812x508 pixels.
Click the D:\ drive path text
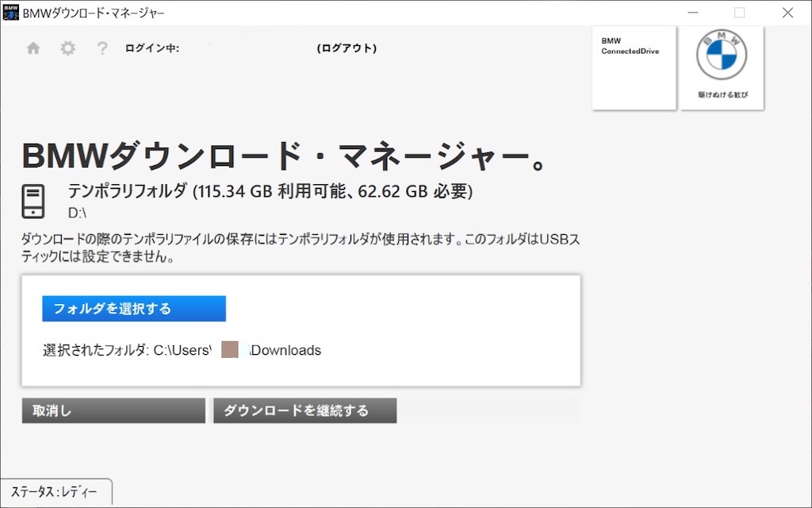coord(74,213)
